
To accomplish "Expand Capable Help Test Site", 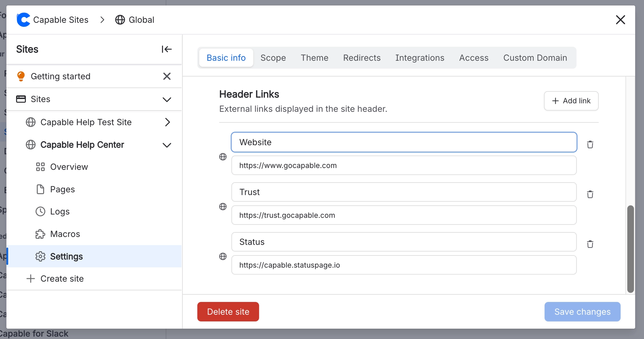I will click(x=167, y=122).
